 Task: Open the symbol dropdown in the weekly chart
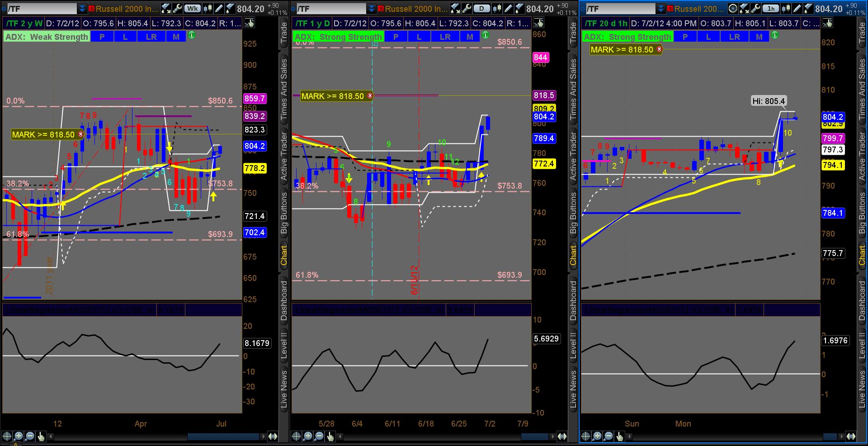click(82, 9)
